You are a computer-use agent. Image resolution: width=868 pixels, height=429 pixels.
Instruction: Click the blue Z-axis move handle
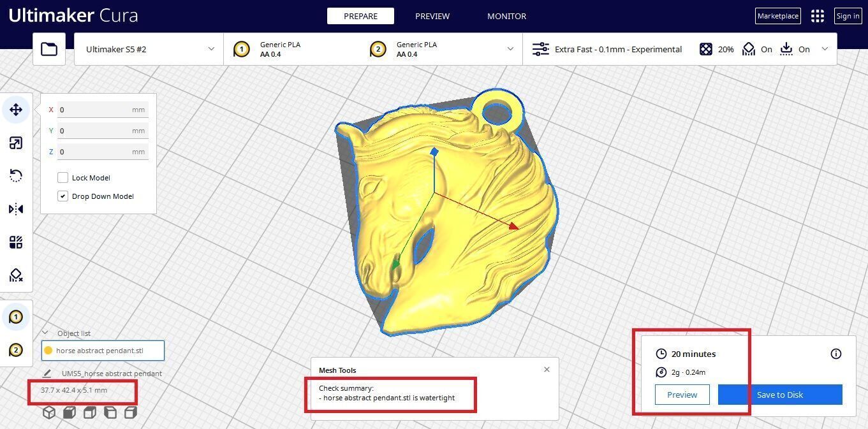[x=434, y=152]
